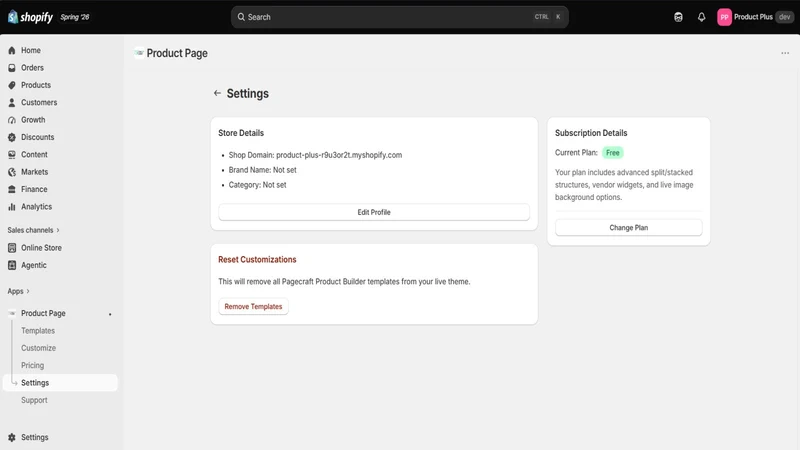Viewport: 800px width, 450px height.
Task: Click the dev badge in top bar
Action: [785, 17]
